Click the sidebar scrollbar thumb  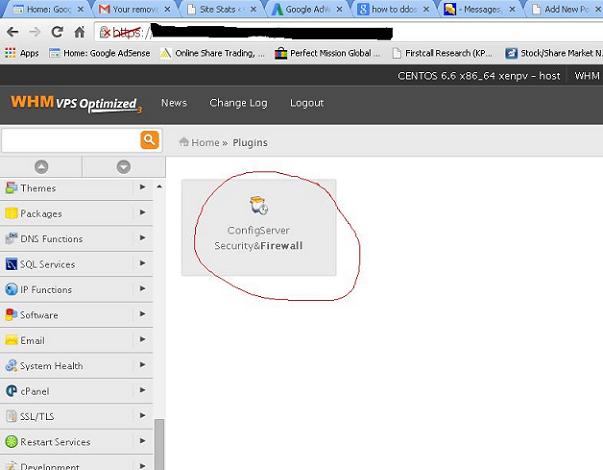click(159, 444)
